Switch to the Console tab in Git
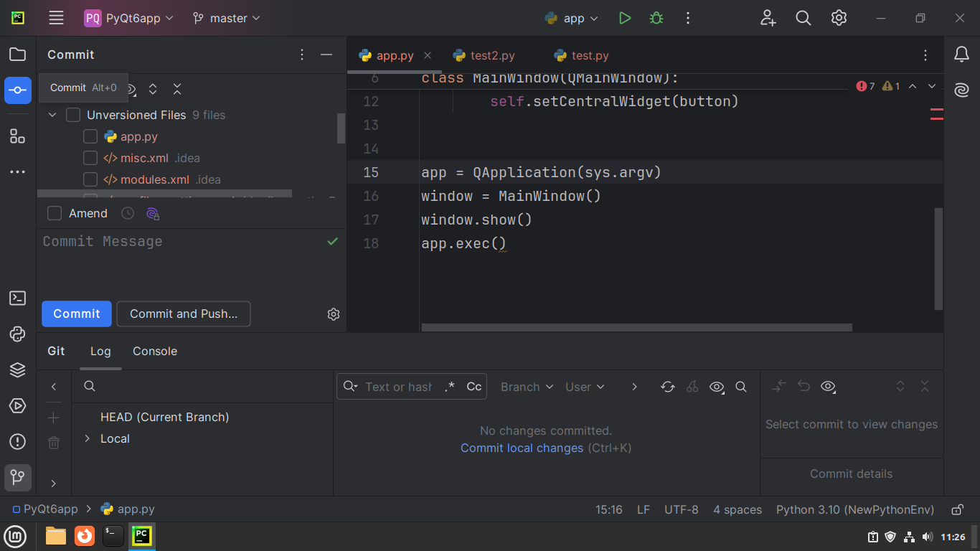Screen dimensions: 980x551 point(155,351)
